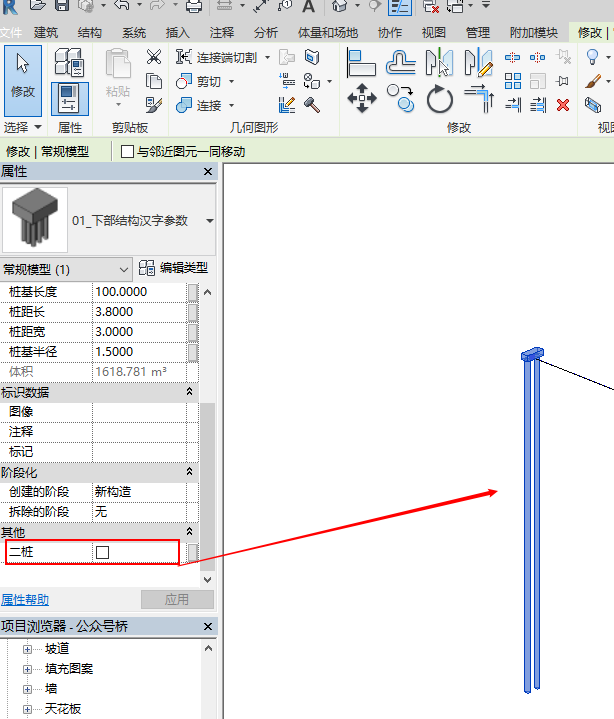The width and height of the screenshot is (614, 719).
Task: Open the 注释 ribbon tab
Action: [222, 33]
